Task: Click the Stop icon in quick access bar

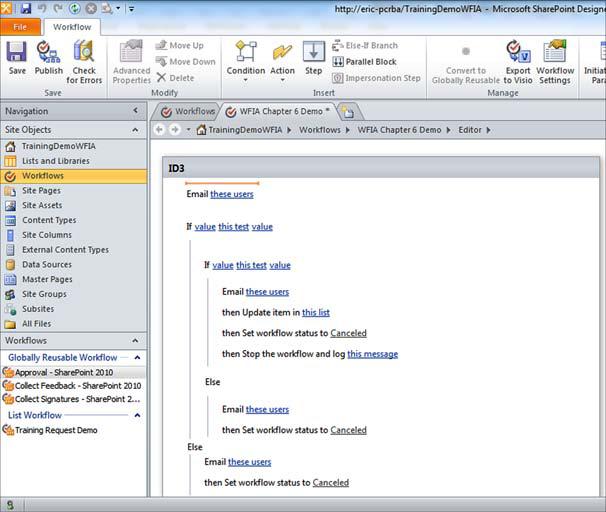Action: click(x=91, y=8)
